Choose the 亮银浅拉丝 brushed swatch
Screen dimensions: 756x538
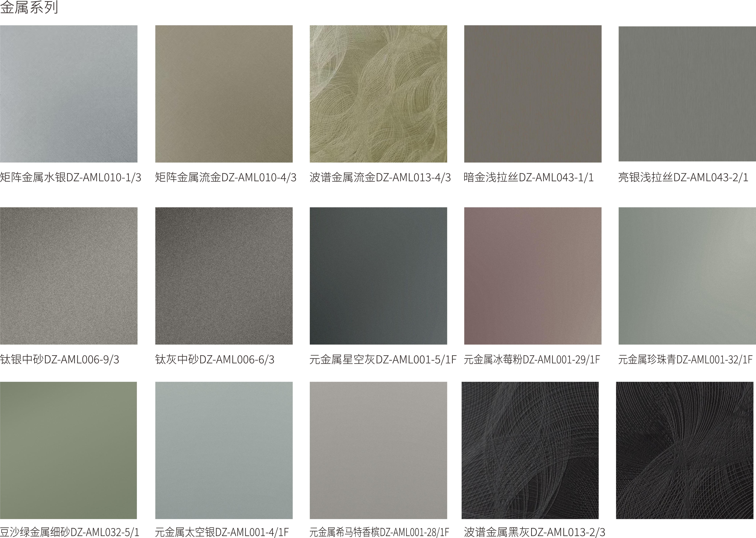pos(687,94)
